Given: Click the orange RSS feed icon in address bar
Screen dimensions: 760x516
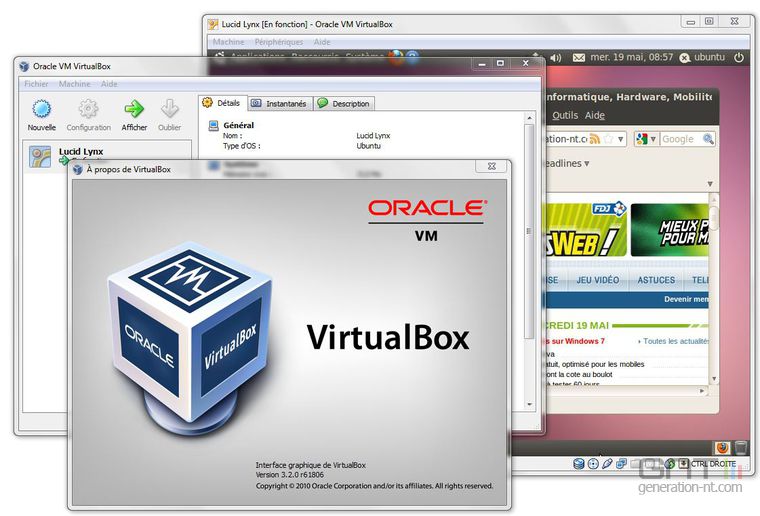Looking at the screenshot, I should (594, 139).
